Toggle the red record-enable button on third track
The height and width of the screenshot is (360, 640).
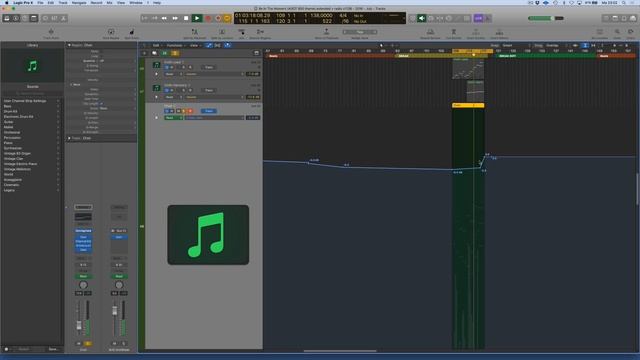(190, 111)
